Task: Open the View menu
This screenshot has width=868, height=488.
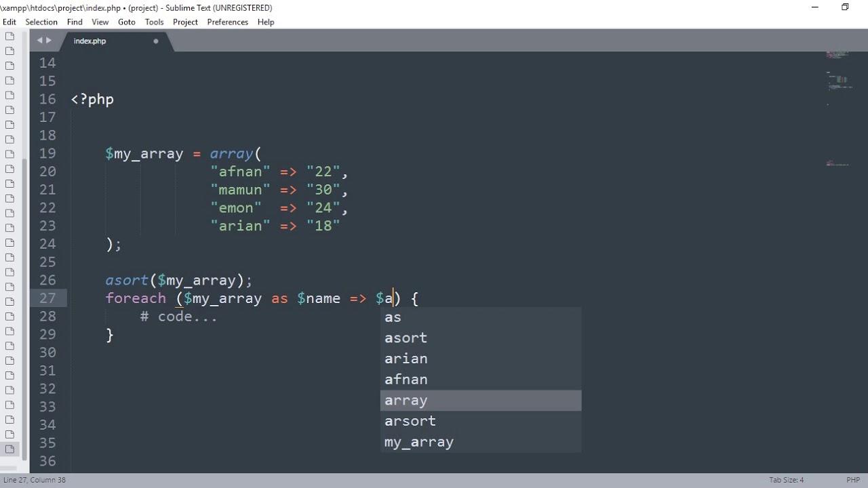Action: point(100,22)
